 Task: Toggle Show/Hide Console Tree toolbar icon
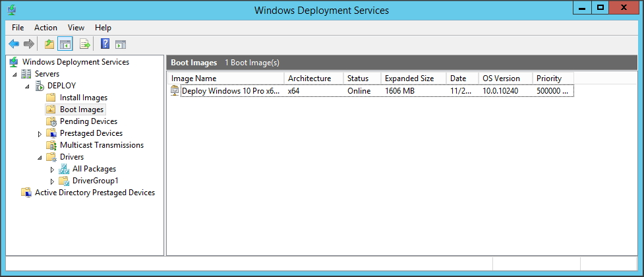[x=65, y=44]
